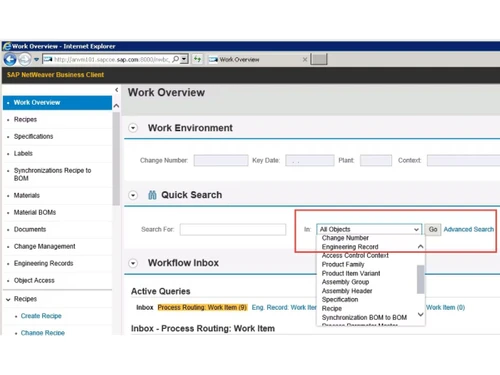Viewport: 500px width, 375px height.
Task: Open Eng. Record: Work Item query link
Action: click(x=284, y=307)
